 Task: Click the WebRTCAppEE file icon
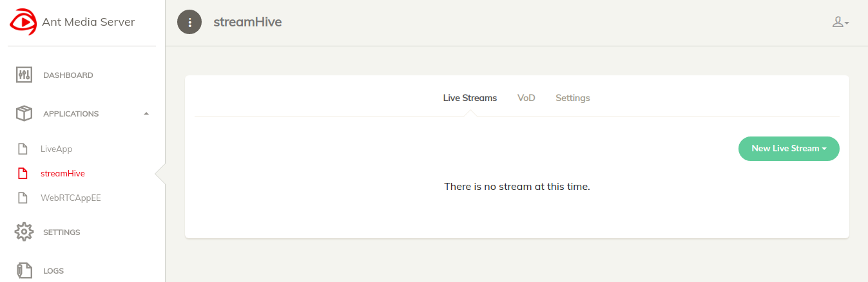(23, 198)
